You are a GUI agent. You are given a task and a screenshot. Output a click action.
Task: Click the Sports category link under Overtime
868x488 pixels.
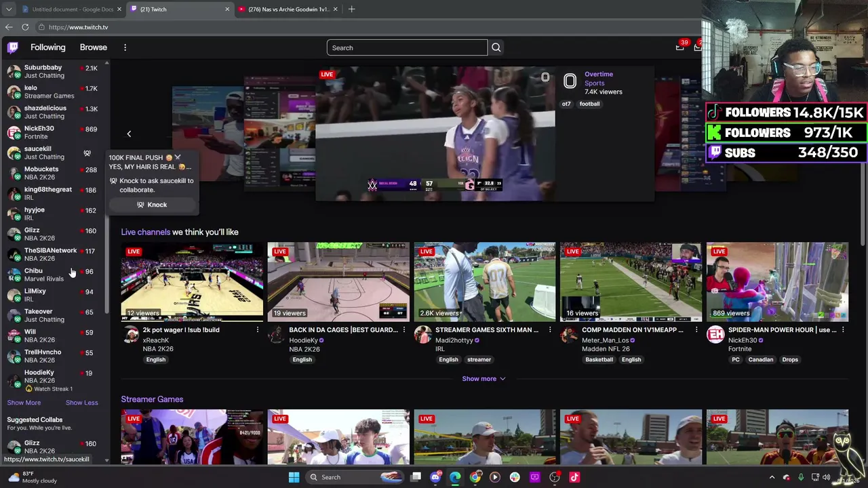pos(594,83)
